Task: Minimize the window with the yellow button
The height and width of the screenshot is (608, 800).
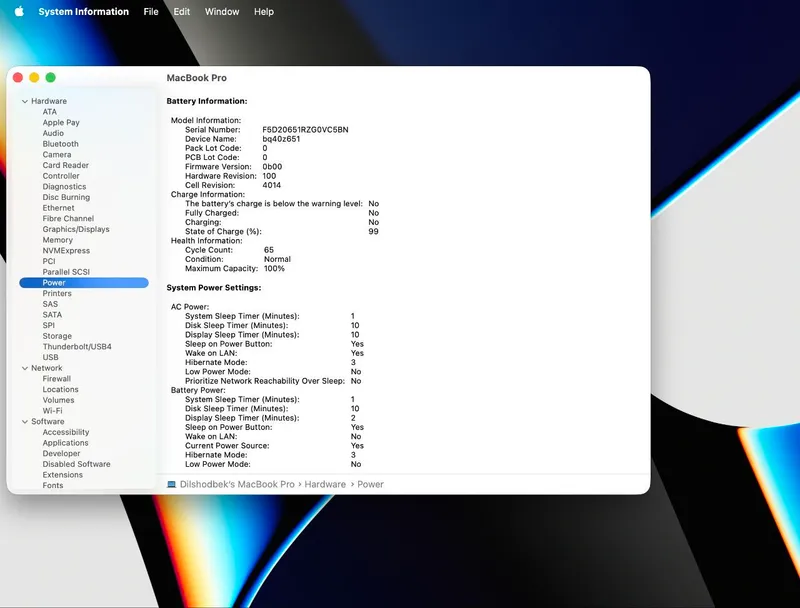Action: [34, 78]
